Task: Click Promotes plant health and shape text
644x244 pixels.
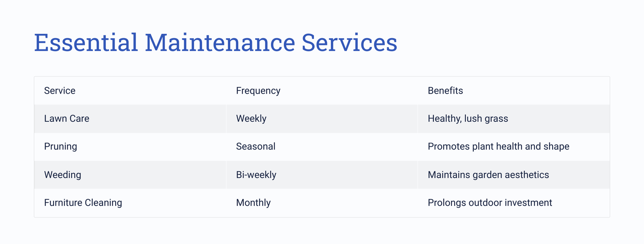Action: (498, 147)
